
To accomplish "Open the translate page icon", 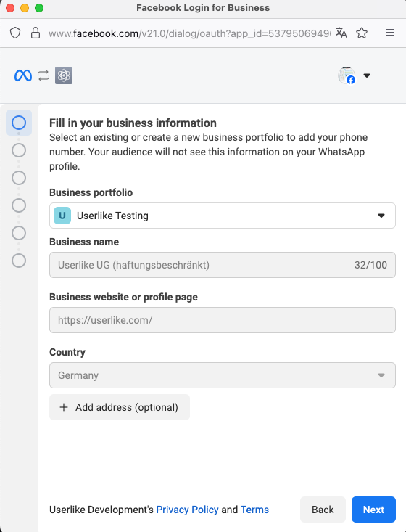I will click(341, 33).
